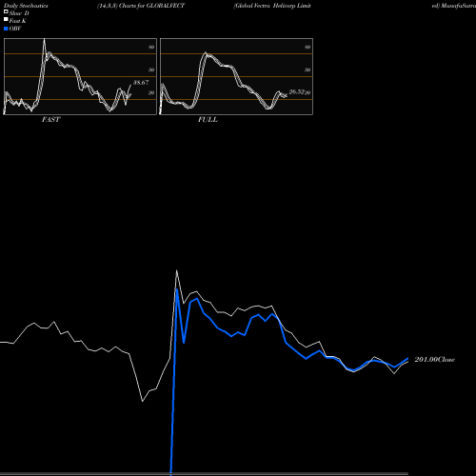
Task: Click the 50 level label in FAST chart
Action: coord(151,69)
